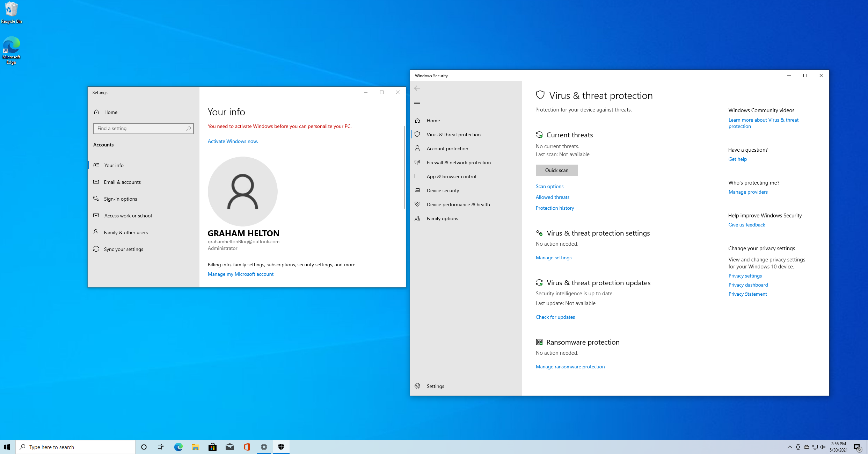This screenshot has width=868, height=454.
Task: View Protection history
Action: [x=555, y=208]
